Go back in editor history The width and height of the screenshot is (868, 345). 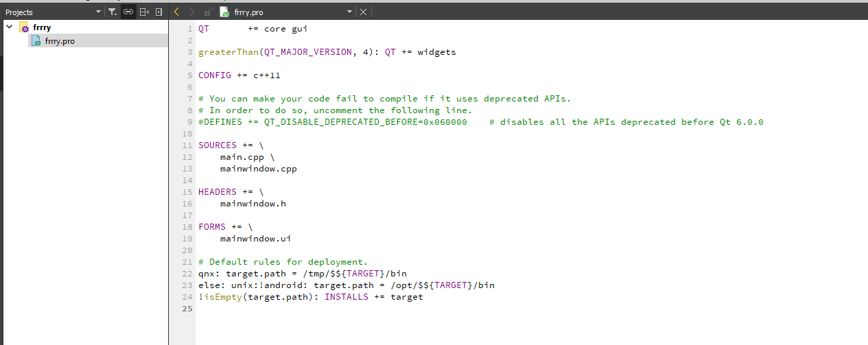click(176, 12)
